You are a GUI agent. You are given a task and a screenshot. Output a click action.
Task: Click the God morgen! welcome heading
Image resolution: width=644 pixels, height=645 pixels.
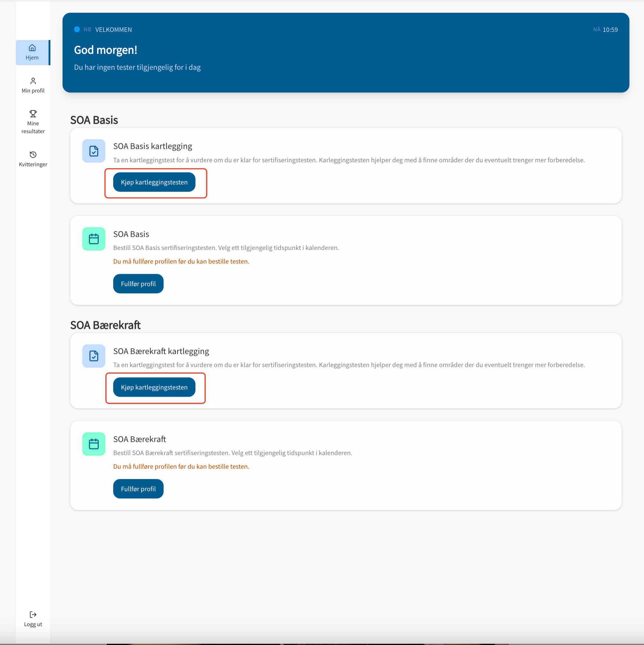[x=106, y=50]
